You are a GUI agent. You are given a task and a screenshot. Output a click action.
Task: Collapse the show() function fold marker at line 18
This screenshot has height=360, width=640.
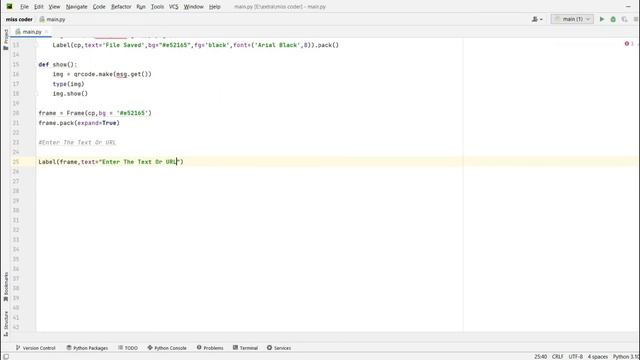(x=36, y=93)
